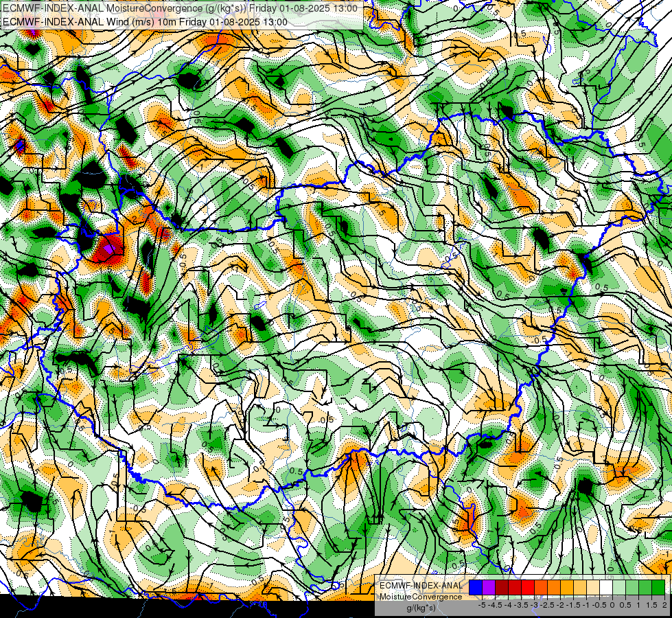
Task: Click the ECMWF-INDEX-ANAL text in legend box
Action: [421, 586]
